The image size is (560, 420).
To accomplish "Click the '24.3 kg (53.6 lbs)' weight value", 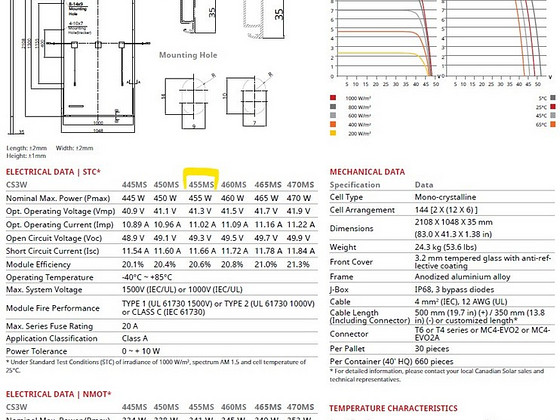I will click(x=445, y=247).
